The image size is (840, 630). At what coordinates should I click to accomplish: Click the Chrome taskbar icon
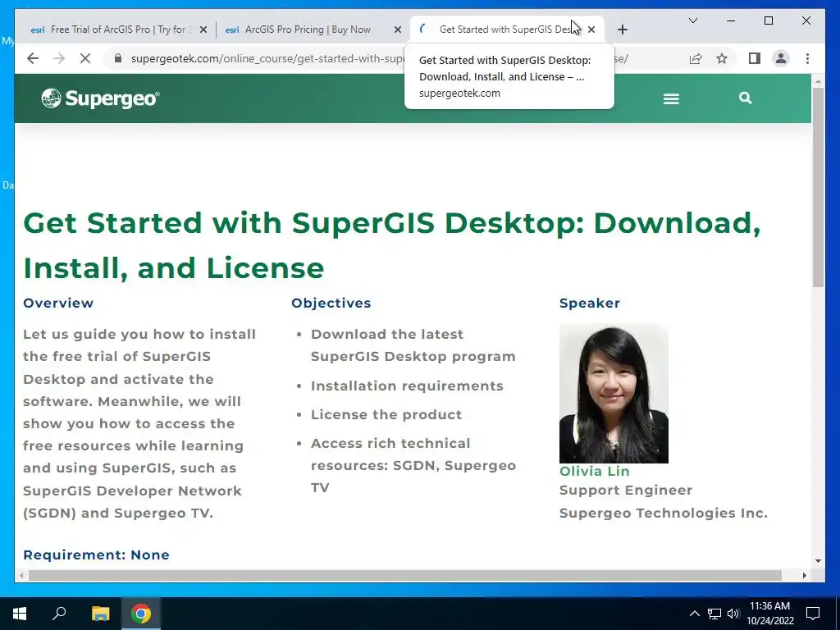point(141,614)
